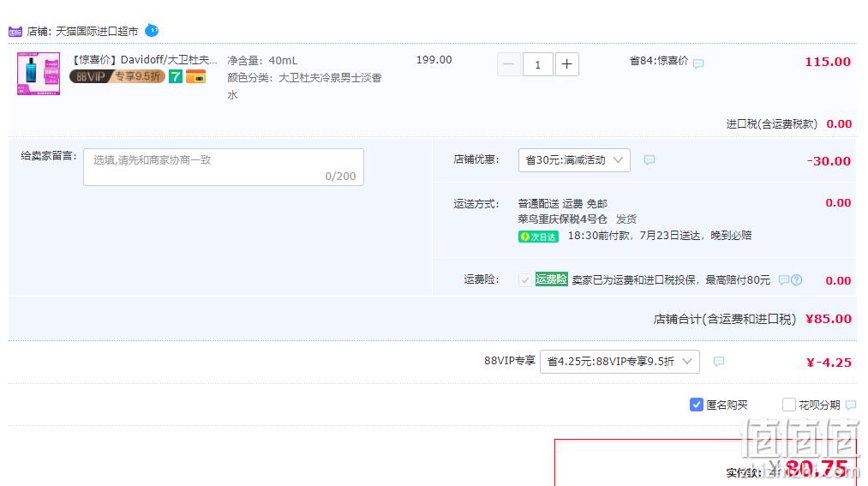Open the Davidoff perfume product thumbnail
The width and height of the screenshot is (868, 486).
(x=39, y=74)
